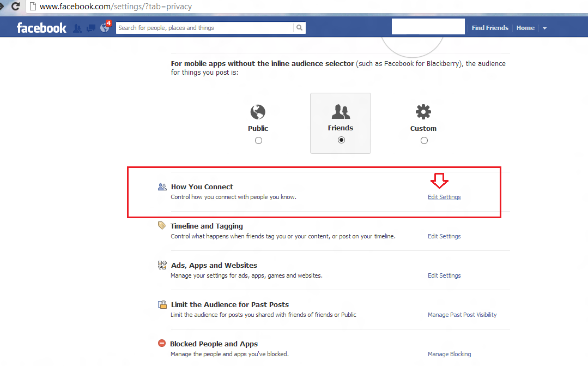Screen dimensions: 588x366
Task: Click the How You Connect people icon
Action: click(x=162, y=187)
